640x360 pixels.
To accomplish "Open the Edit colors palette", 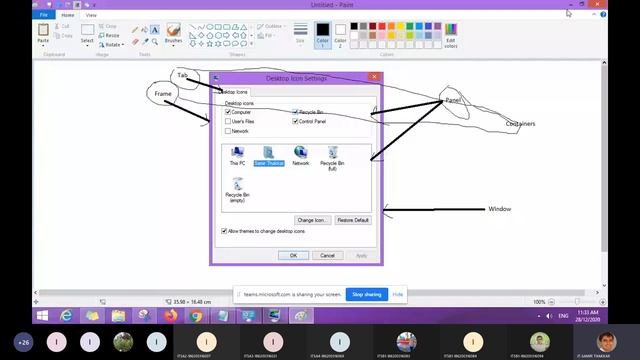I will pos(451,36).
